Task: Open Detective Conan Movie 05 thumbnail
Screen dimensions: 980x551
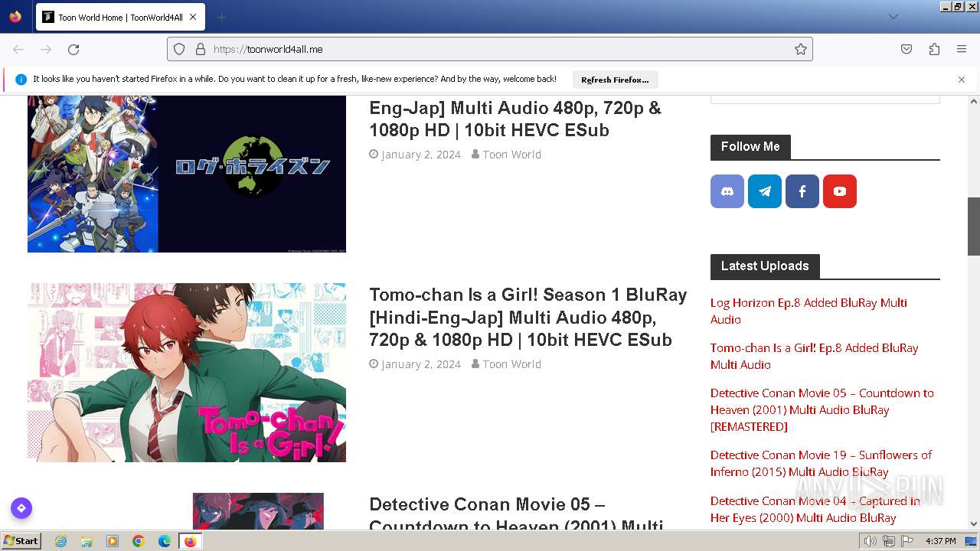Action: 258,511
